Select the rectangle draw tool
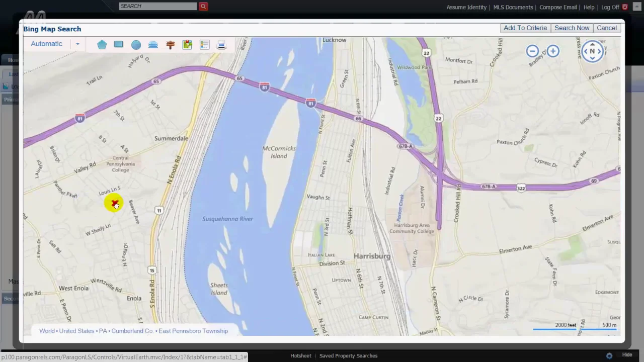This screenshot has height=362, width=644. [119, 45]
